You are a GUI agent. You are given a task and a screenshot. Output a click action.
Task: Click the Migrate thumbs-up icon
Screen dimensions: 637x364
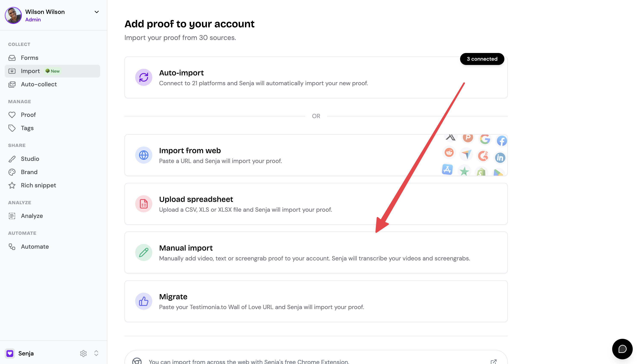144,301
